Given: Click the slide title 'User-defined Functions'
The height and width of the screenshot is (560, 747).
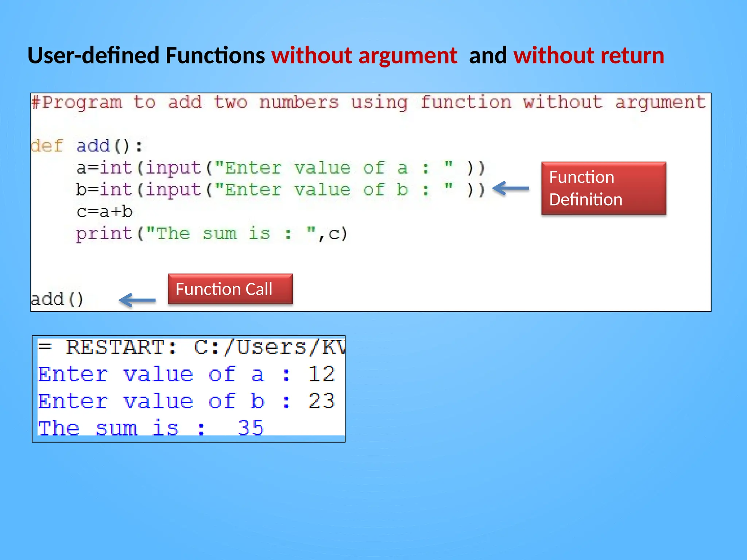Looking at the screenshot, I should pyautogui.click(x=146, y=55).
